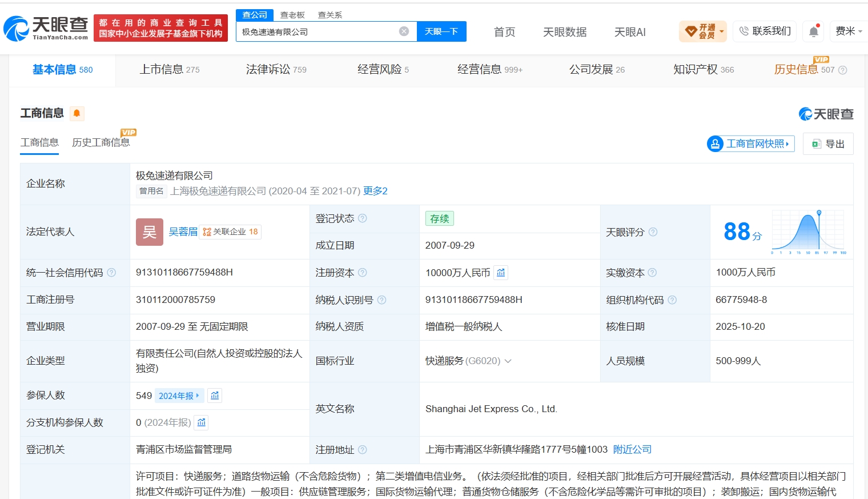Image resolution: width=868 pixels, height=499 pixels.
Task: Switch to 基本信息 tab
Action: [x=62, y=70]
